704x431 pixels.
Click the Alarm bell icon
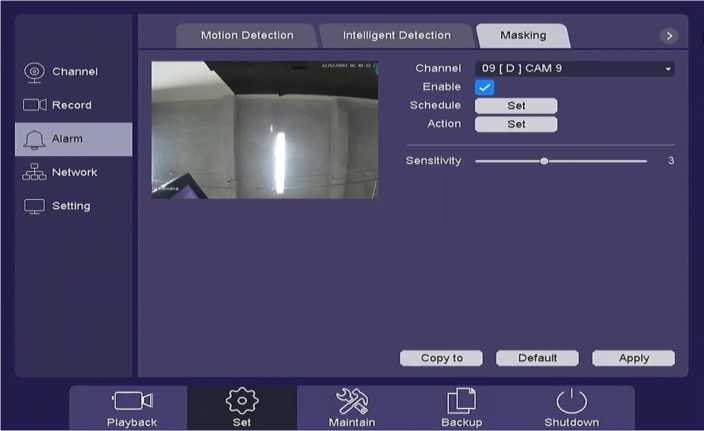pyautogui.click(x=34, y=139)
